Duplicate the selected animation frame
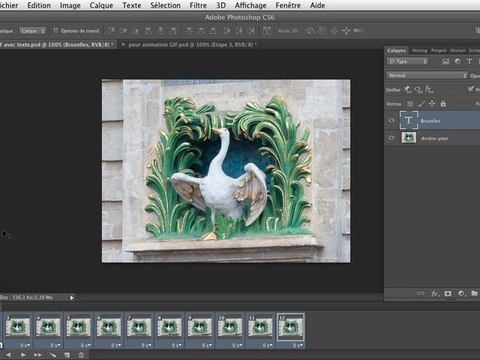The width and height of the screenshot is (480, 360). [67, 355]
